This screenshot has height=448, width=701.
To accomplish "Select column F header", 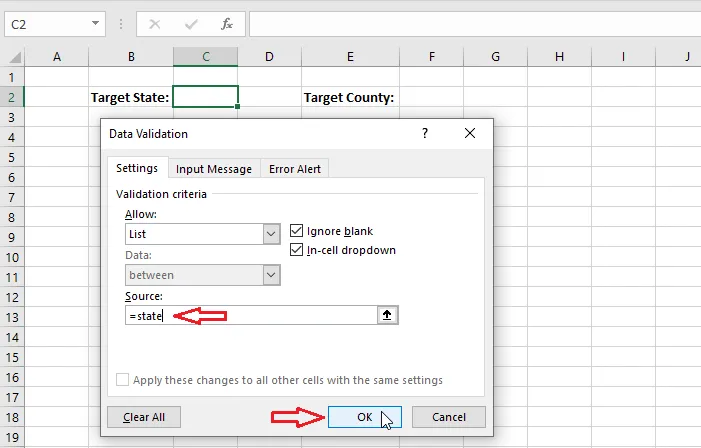I will point(431,57).
